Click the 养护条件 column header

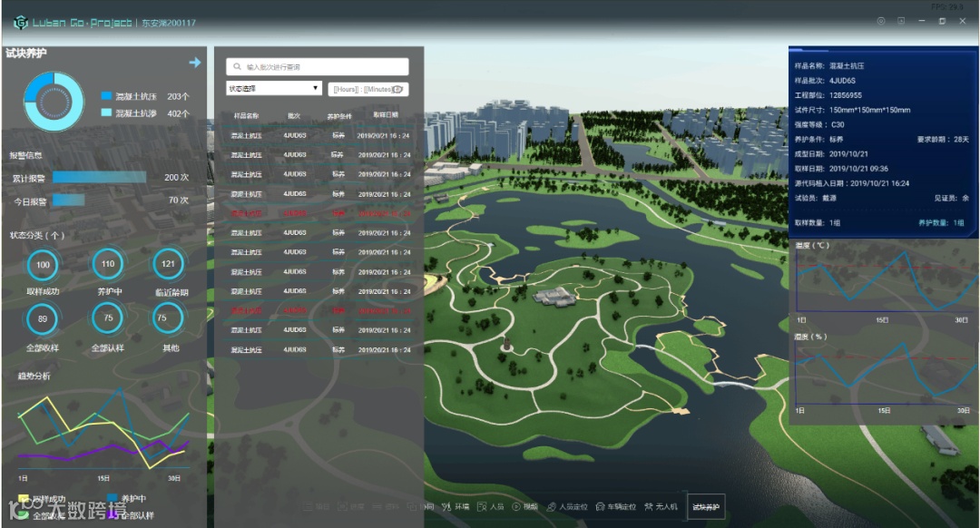[339, 116]
